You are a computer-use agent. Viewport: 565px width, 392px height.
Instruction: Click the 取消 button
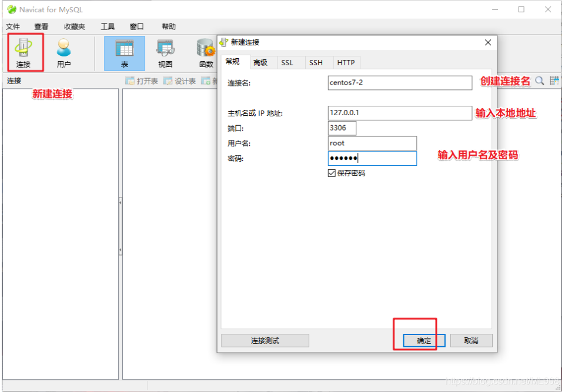472,341
